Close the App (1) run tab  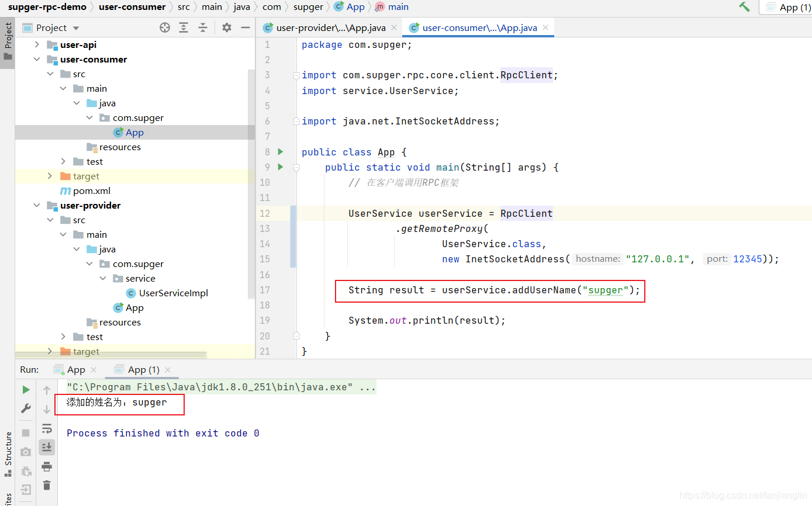pyautogui.click(x=168, y=370)
